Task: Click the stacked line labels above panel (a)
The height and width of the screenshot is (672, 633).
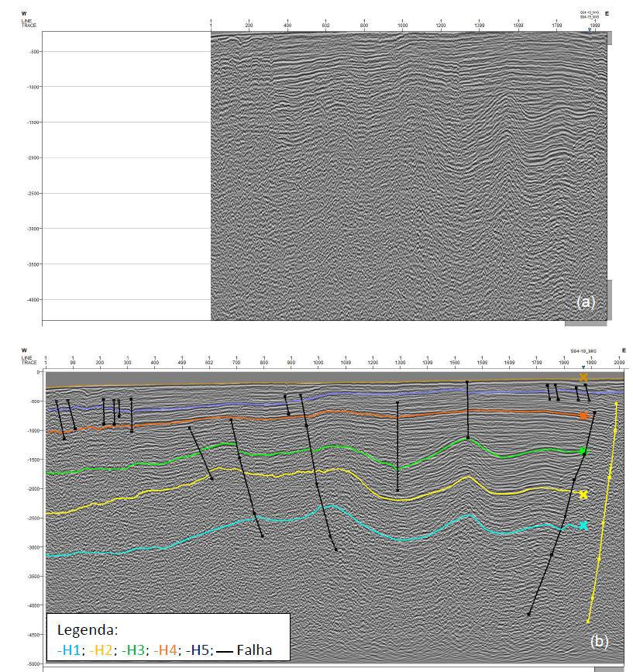Action: tap(590, 15)
